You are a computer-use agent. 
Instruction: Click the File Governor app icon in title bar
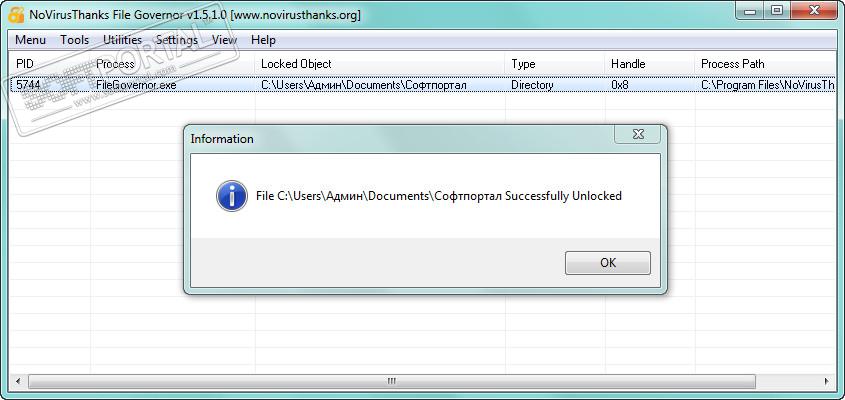15,15
